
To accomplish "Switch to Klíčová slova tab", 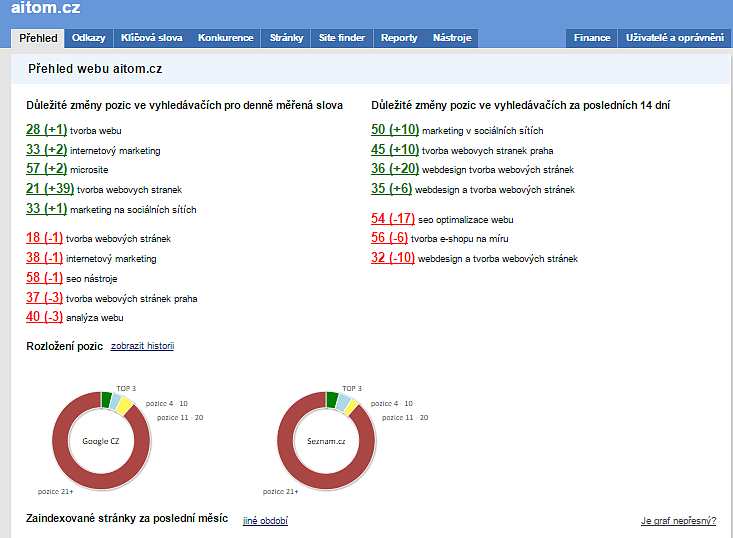I will (x=151, y=38).
